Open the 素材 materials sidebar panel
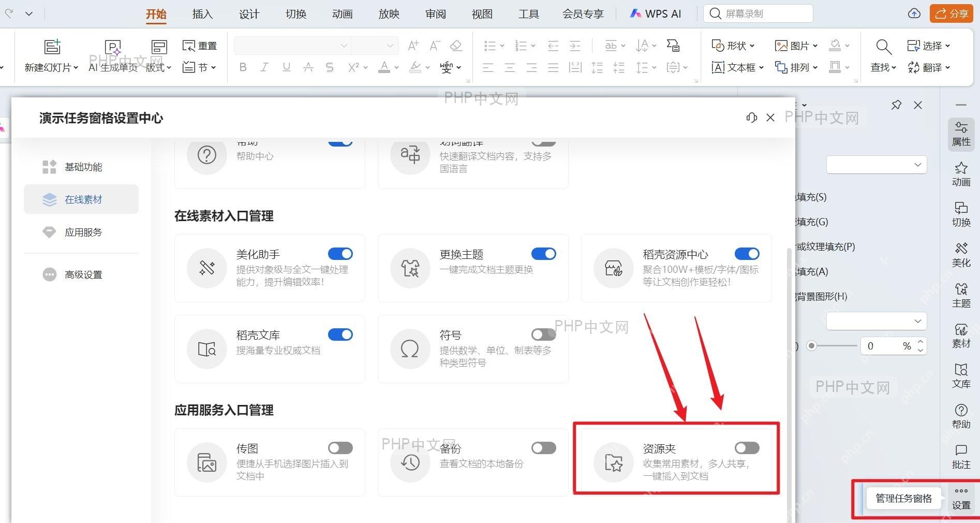 [961, 336]
